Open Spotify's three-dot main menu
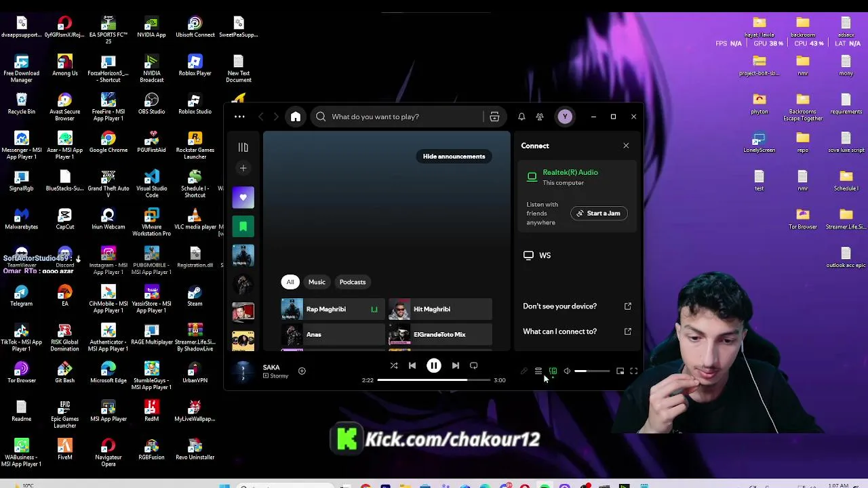Screen dimensions: 868x488 click(239, 117)
